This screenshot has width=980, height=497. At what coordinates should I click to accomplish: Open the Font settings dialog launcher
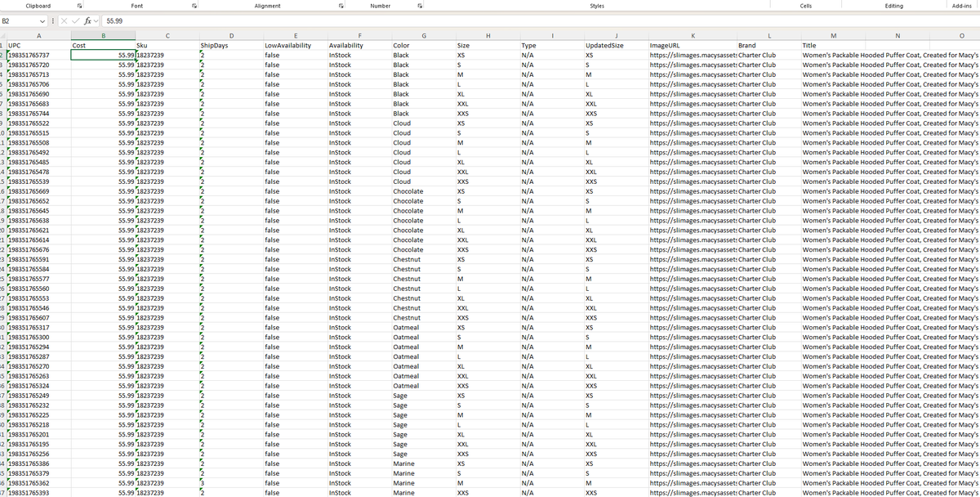(194, 6)
